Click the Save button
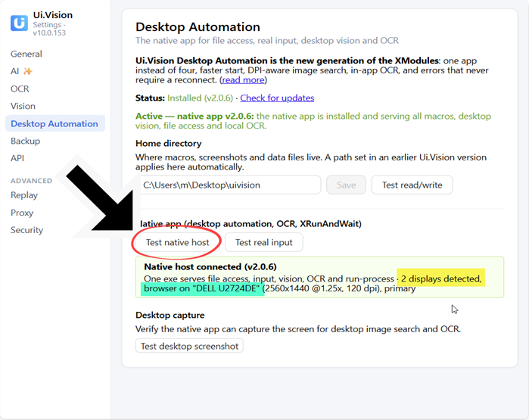Viewport: 529px width, 420px height. tap(346, 185)
